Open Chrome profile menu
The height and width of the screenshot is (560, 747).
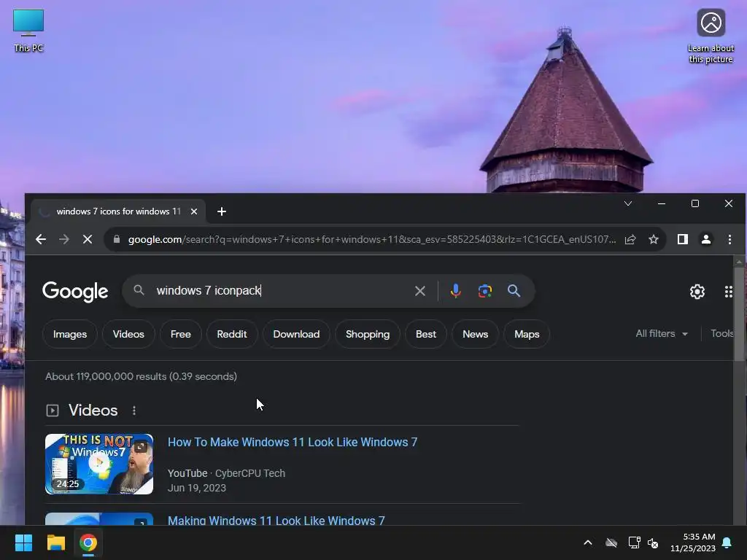[x=706, y=239]
